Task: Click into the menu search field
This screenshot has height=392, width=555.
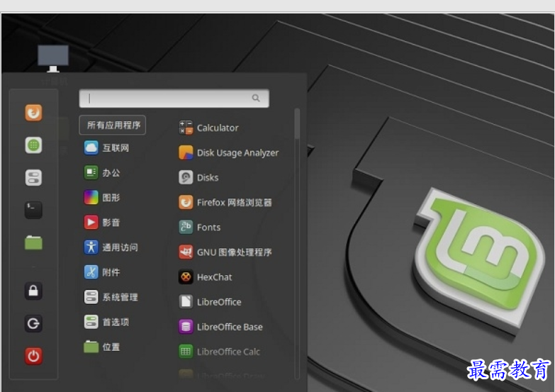Action: coord(174,98)
